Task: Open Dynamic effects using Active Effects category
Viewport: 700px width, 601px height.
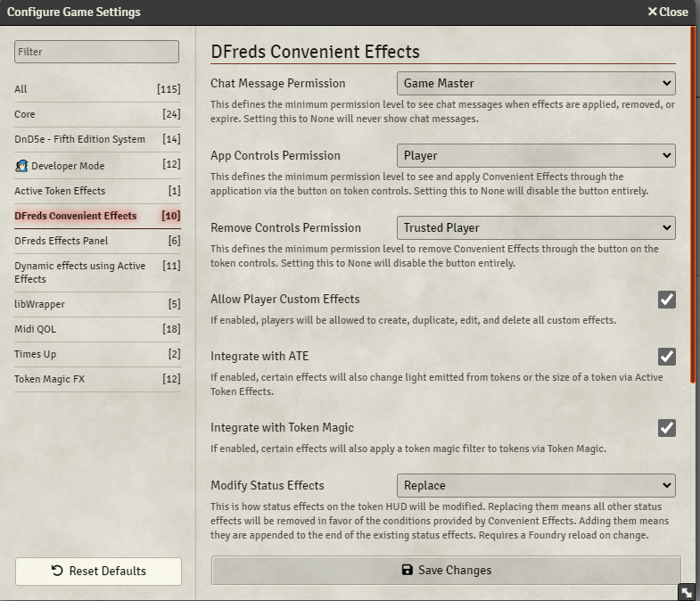Action: pos(97,273)
